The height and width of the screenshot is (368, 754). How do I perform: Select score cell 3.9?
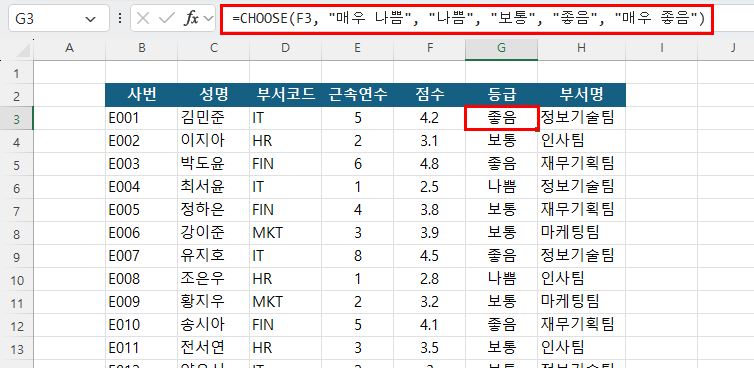click(429, 233)
